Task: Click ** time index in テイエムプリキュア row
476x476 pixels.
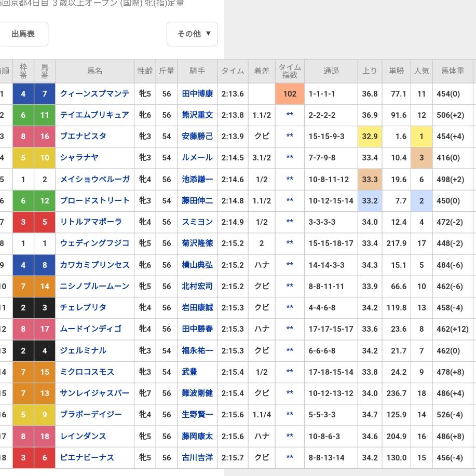Action: click(x=290, y=115)
